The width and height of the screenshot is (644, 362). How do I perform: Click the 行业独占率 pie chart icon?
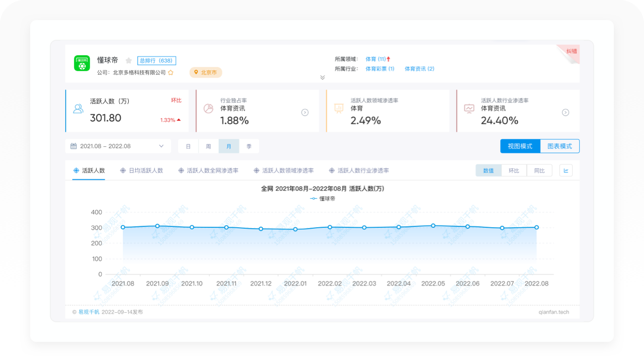(208, 109)
